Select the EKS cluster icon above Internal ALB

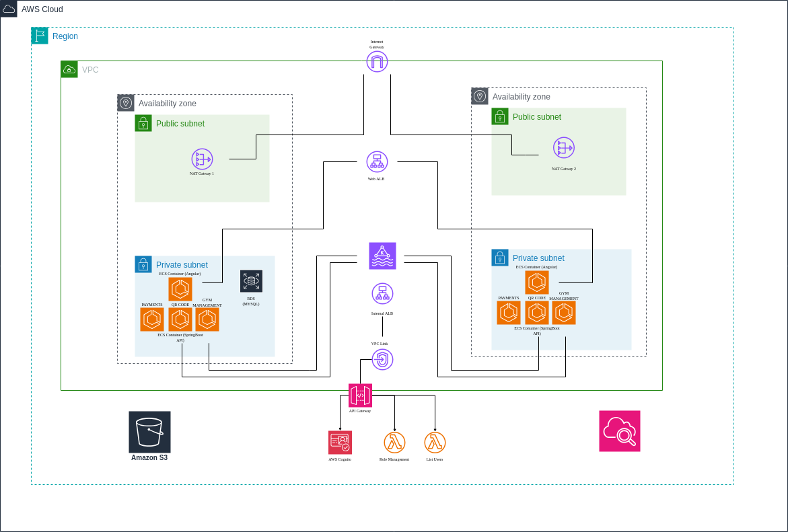[382, 256]
